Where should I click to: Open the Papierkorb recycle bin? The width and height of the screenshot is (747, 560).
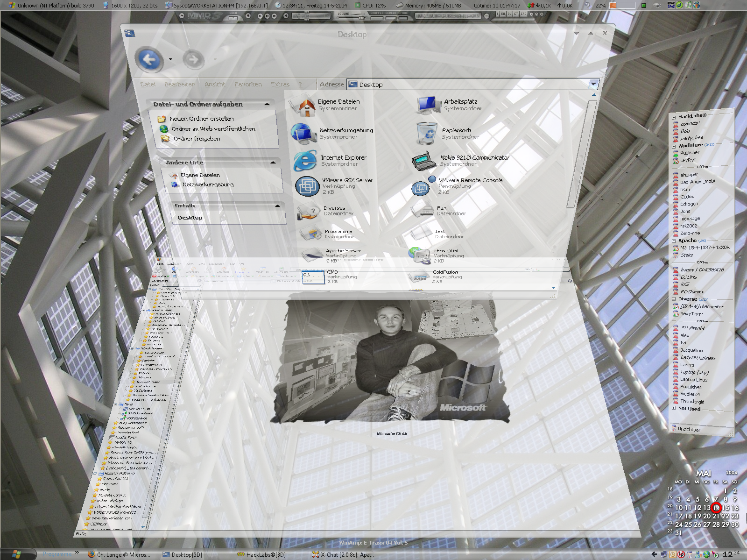coord(426,133)
